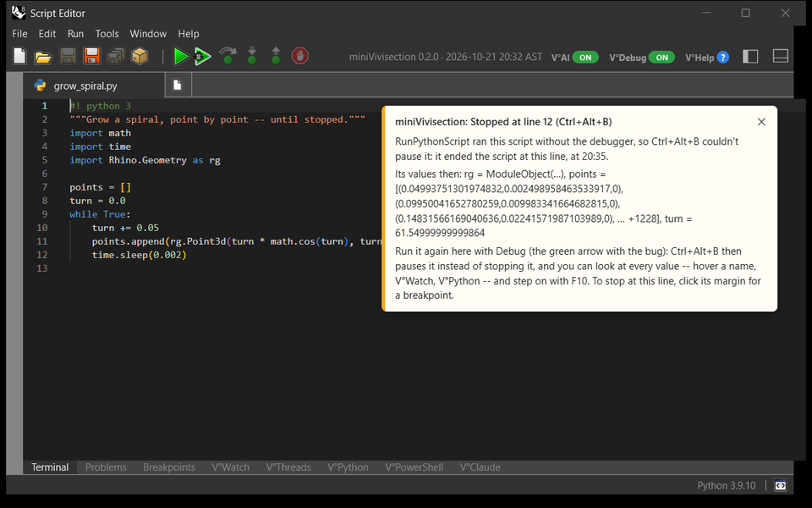Start Debug with the bug arrow icon

tap(202, 56)
